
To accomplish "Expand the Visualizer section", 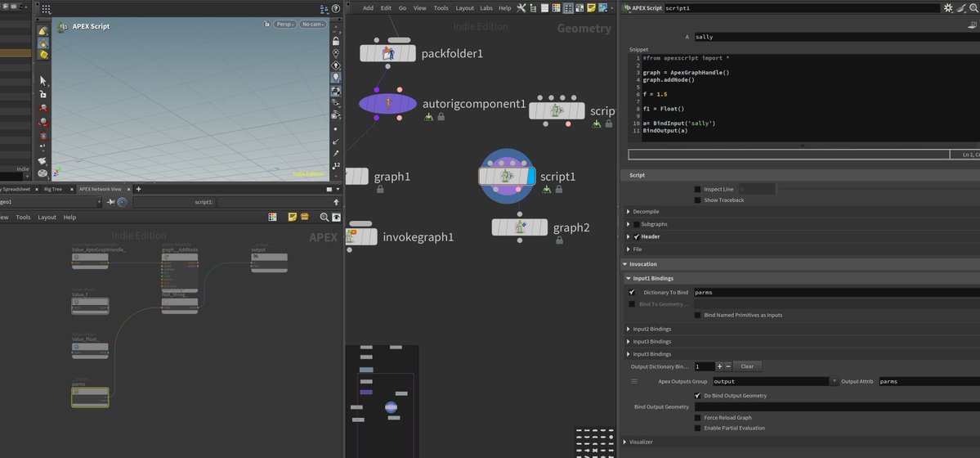I will [625, 442].
